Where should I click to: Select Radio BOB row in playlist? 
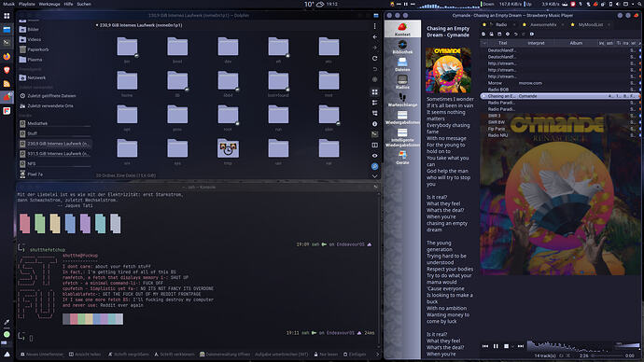coord(560,89)
